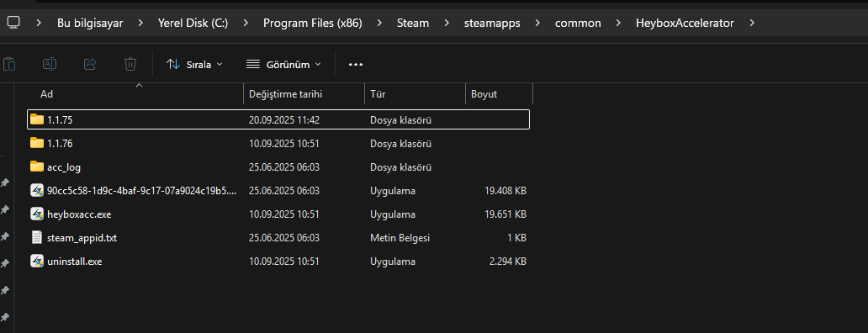
Task: Click the uninstall.exe application icon
Action: 37,261
